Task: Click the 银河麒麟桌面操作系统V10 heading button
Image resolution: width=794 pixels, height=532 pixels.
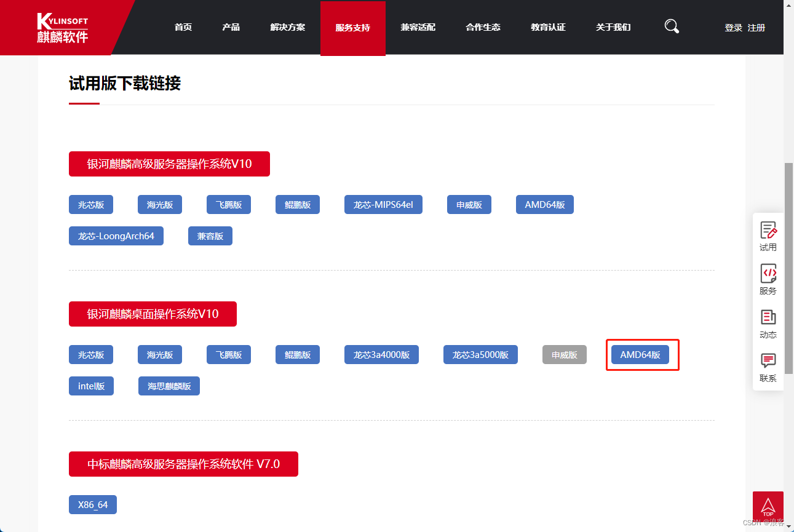Action: 153,314
